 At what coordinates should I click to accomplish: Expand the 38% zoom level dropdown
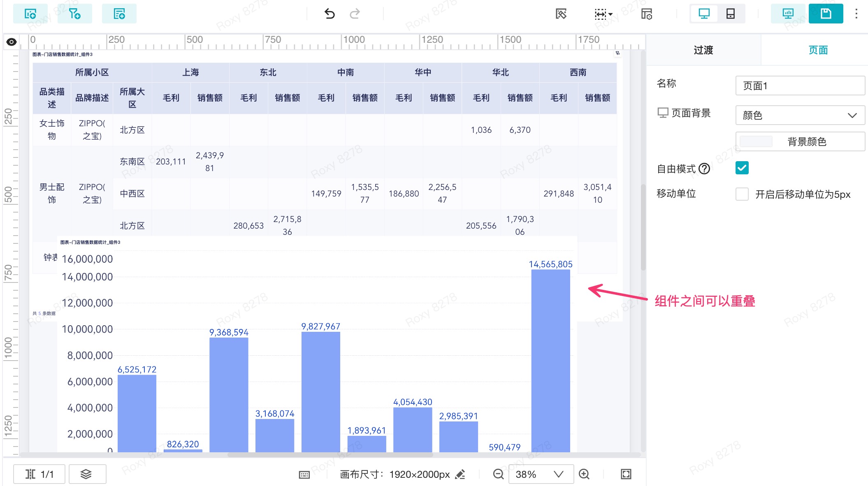pos(558,474)
